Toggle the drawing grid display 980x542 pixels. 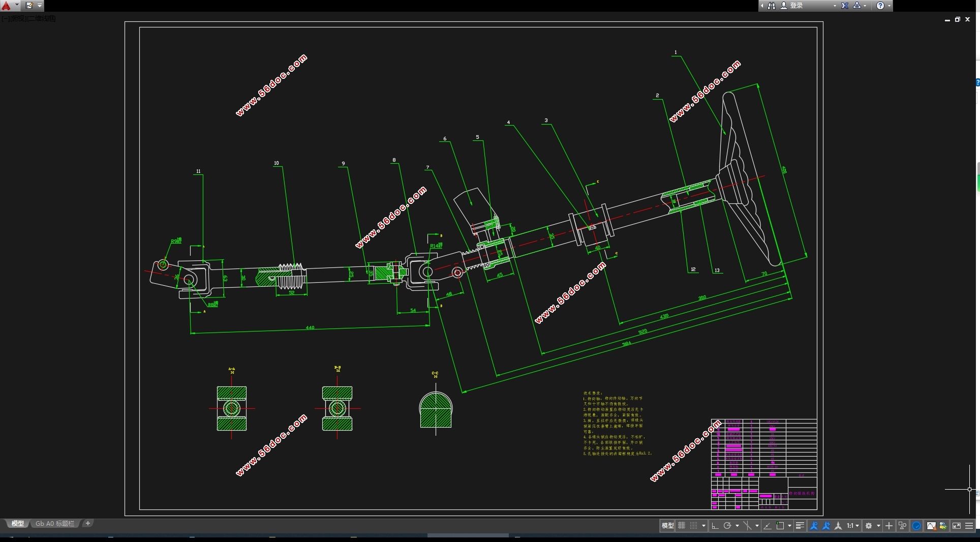click(x=682, y=526)
